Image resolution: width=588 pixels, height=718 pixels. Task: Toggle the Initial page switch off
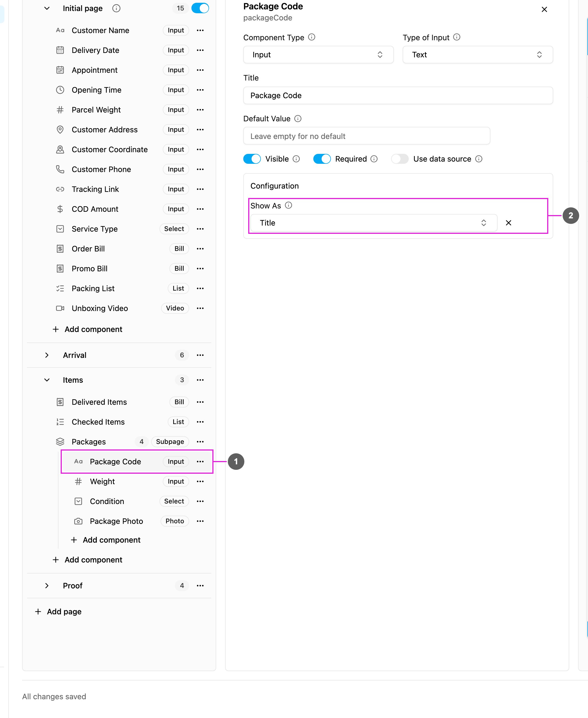click(200, 9)
